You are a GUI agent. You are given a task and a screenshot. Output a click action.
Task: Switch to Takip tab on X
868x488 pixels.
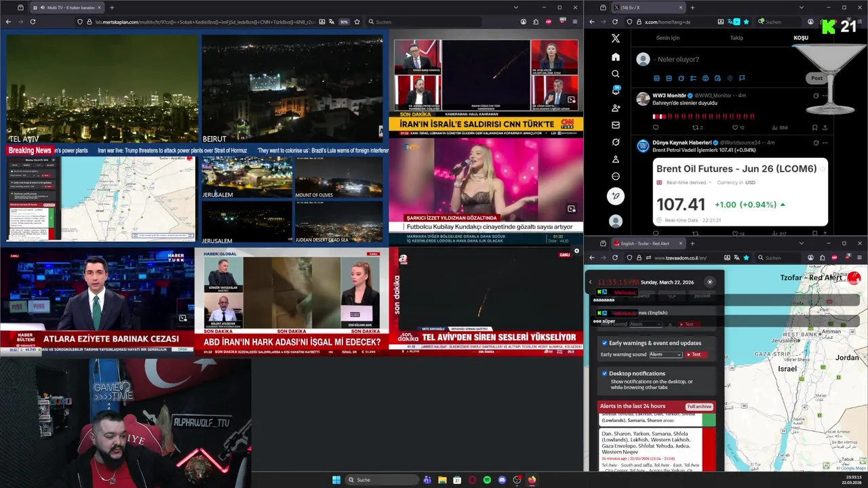(x=736, y=38)
